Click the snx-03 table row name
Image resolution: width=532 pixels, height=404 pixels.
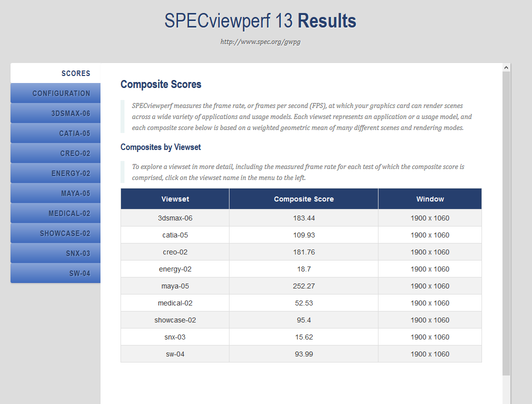(175, 337)
